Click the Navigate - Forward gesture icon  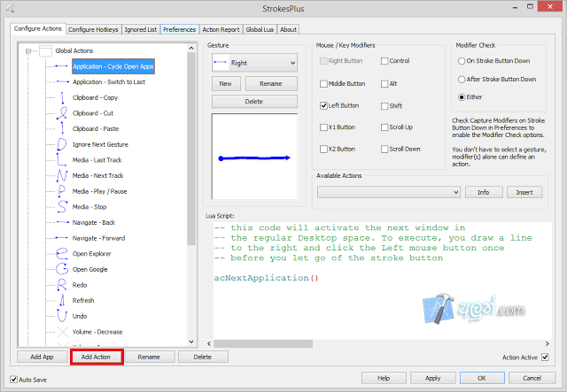[62, 238]
